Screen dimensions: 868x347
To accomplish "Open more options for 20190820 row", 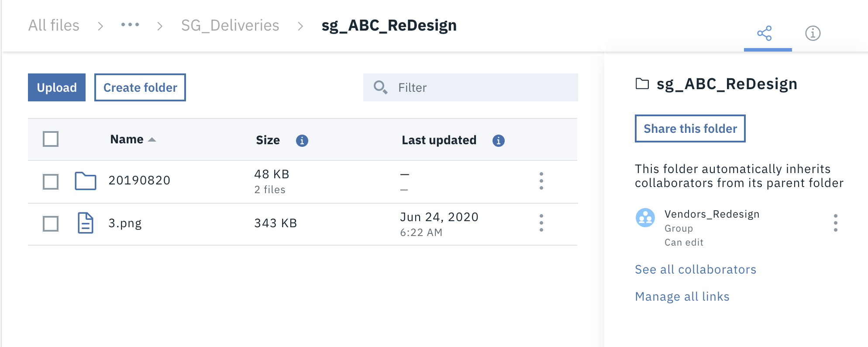I will tap(541, 181).
